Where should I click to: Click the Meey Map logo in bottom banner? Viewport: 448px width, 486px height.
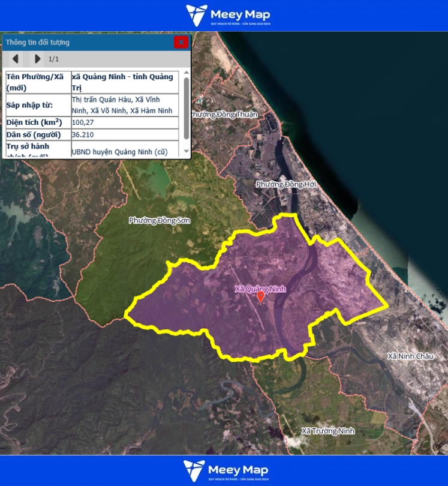point(226,470)
